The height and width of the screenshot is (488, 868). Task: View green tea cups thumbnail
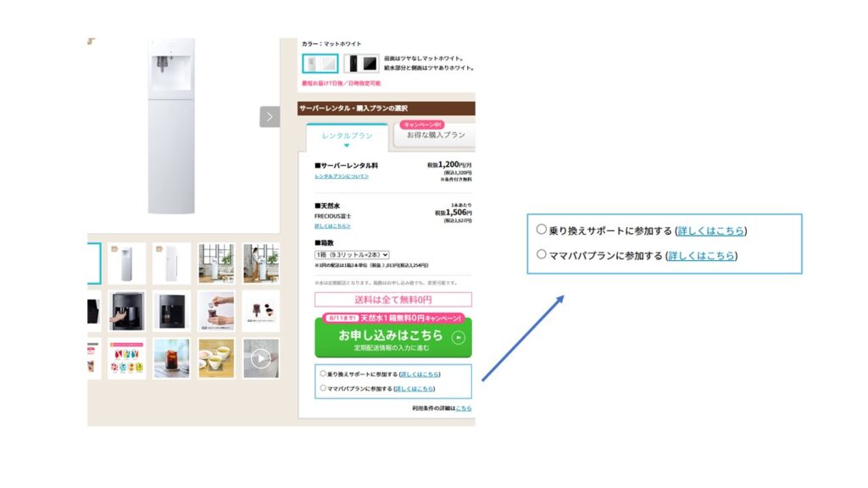click(x=216, y=358)
